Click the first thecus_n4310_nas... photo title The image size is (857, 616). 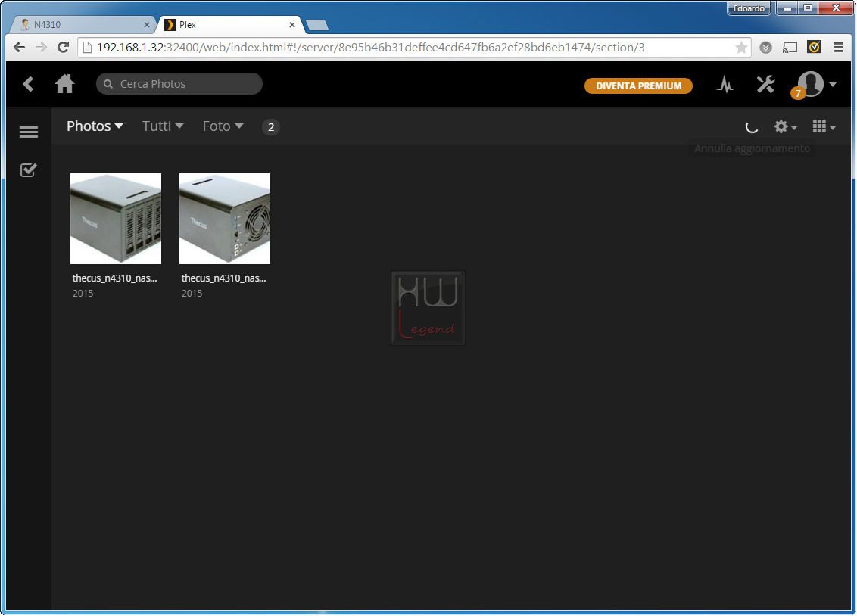click(115, 278)
